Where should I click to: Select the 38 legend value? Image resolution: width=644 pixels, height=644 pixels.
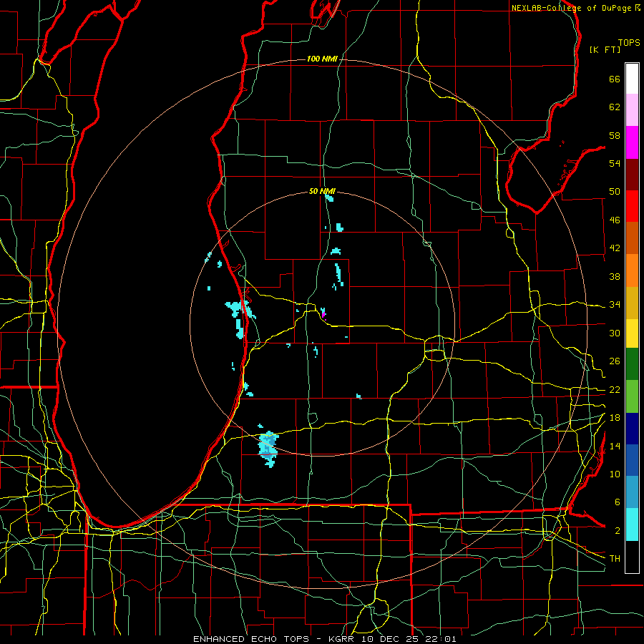pyautogui.click(x=615, y=276)
